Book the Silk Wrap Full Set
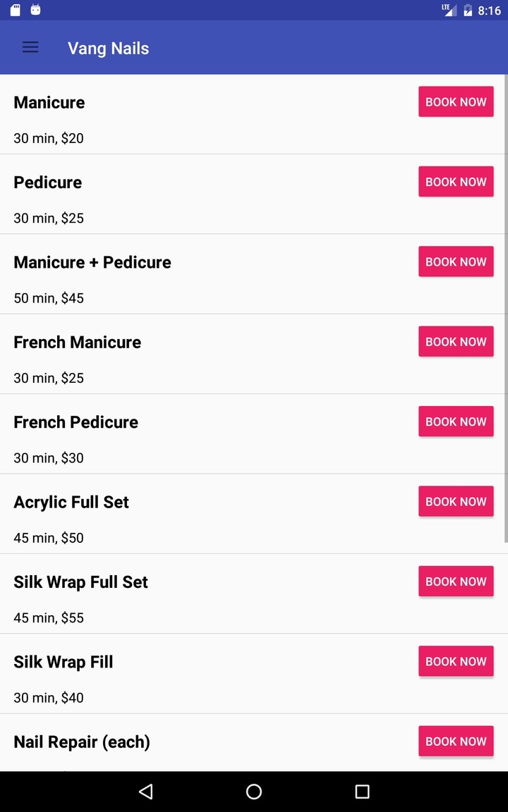 coord(456,582)
